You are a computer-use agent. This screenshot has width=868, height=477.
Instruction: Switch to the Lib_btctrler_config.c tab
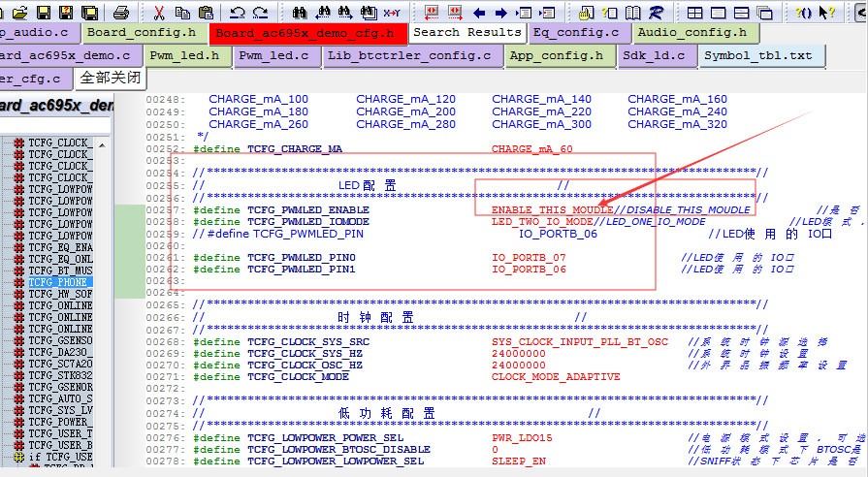pyautogui.click(x=412, y=56)
